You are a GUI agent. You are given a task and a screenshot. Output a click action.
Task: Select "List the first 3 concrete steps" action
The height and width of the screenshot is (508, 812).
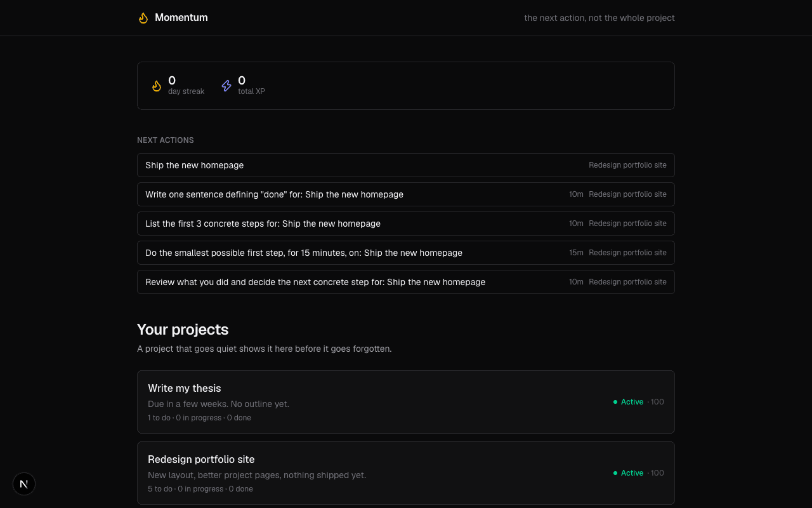tap(406, 224)
